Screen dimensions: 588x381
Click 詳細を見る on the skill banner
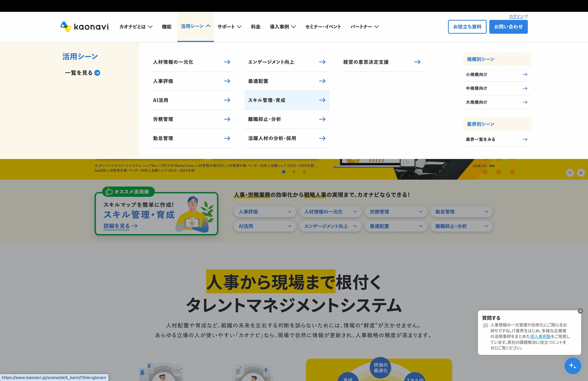120,226
